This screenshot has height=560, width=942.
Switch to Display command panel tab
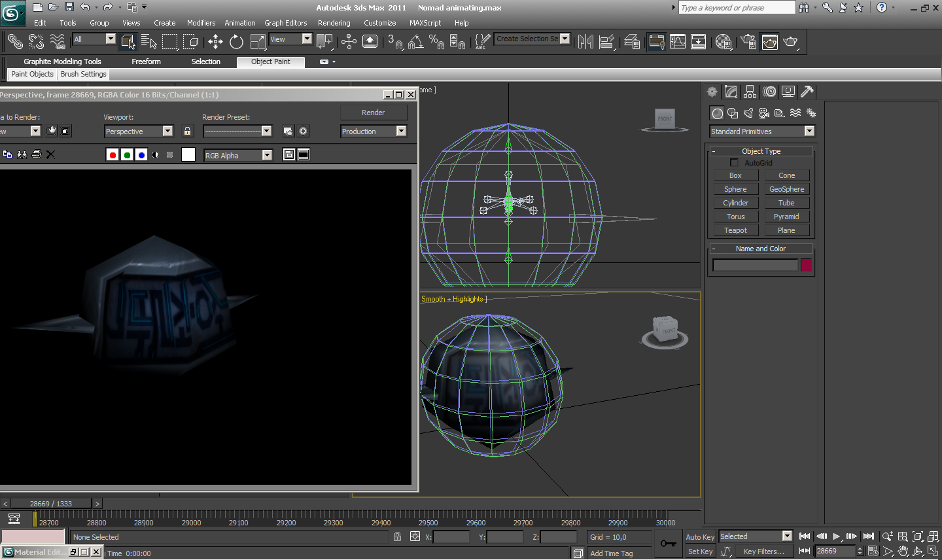[788, 92]
